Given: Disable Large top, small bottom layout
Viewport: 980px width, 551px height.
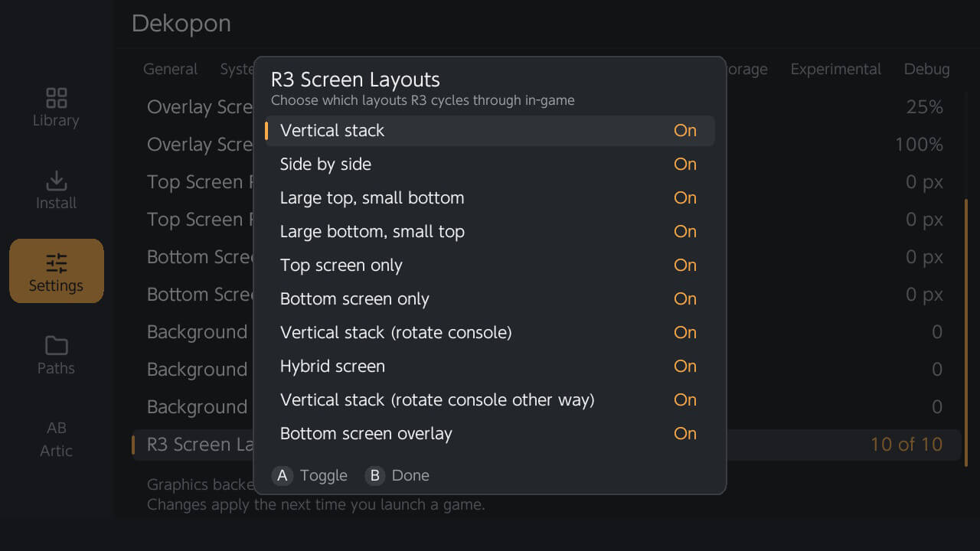Looking at the screenshot, I should click(490, 198).
